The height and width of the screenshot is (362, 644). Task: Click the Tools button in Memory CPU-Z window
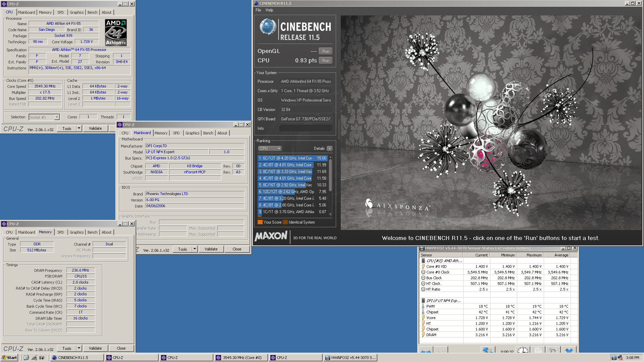point(67,348)
